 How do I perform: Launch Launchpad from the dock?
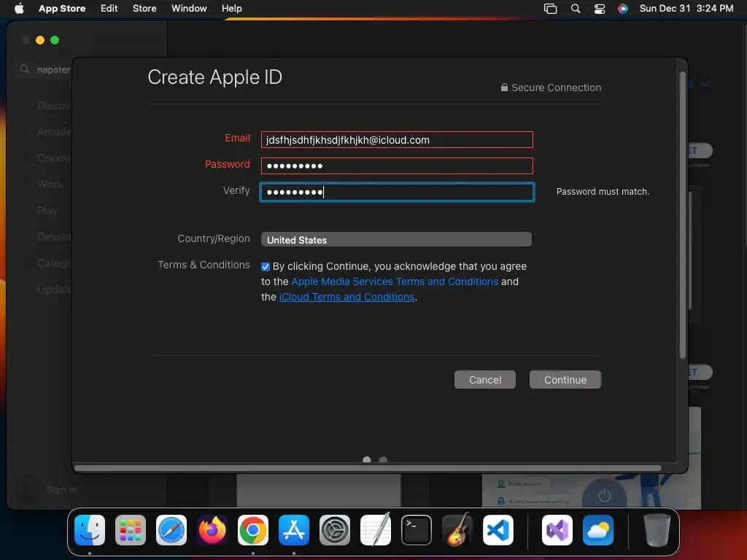pyautogui.click(x=131, y=530)
